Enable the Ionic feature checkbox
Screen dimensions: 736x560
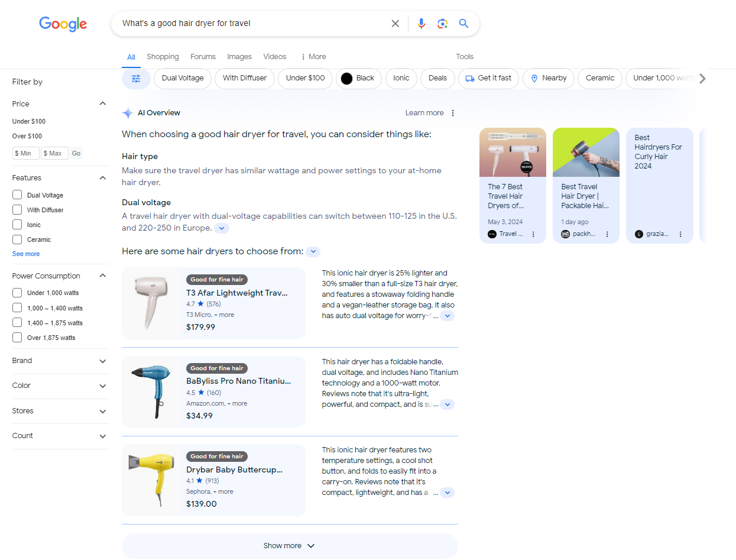(x=17, y=224)
